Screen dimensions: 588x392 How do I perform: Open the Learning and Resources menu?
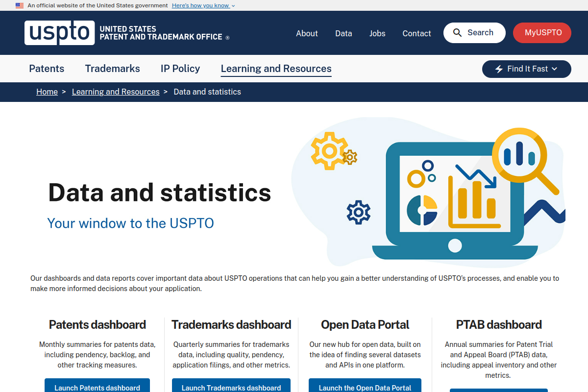[x=276, y=69]
